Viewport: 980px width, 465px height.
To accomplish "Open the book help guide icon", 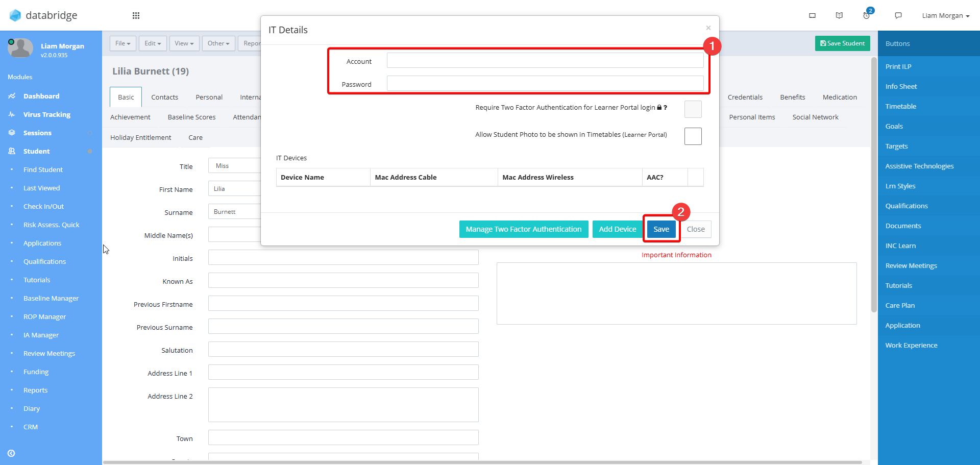I will tap(839, 15).
